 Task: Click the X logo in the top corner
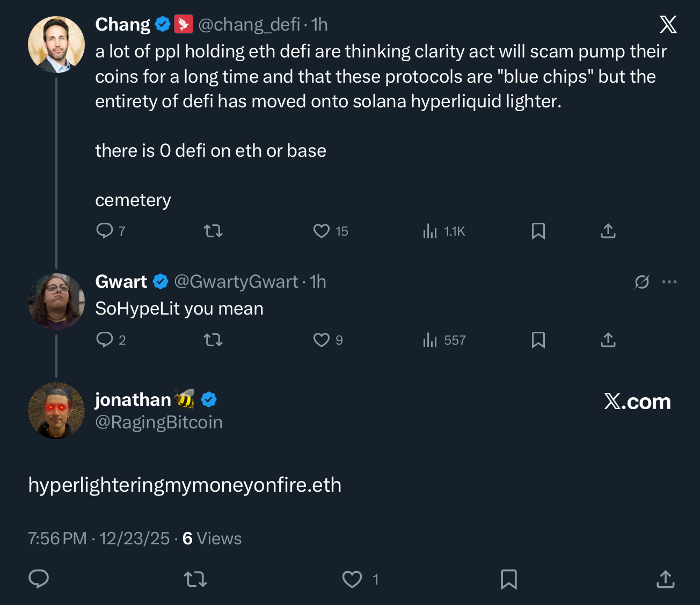(x=668, y=24)
